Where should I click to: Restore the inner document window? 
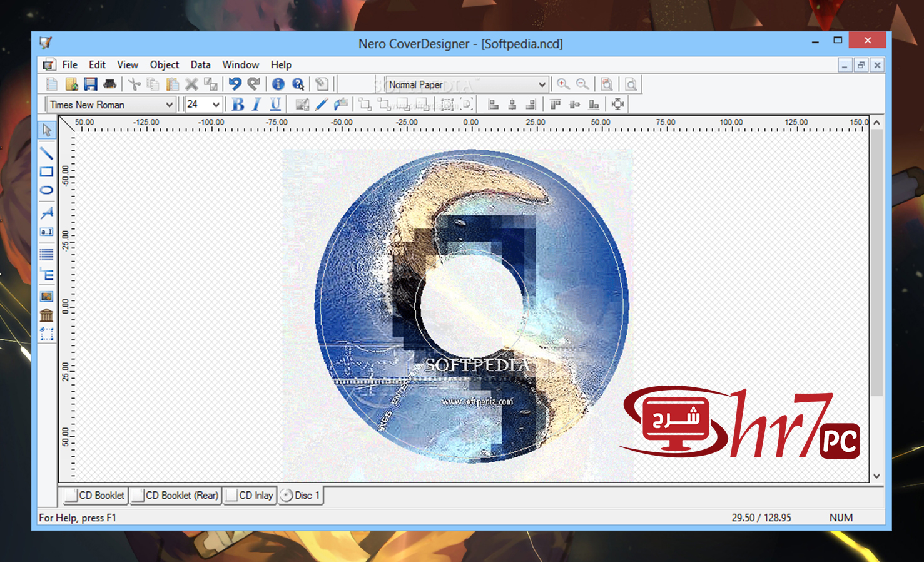click(861, 65)
